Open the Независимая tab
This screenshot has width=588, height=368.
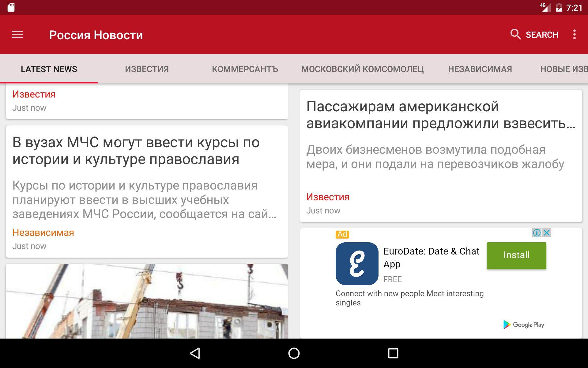pos(480,69)
